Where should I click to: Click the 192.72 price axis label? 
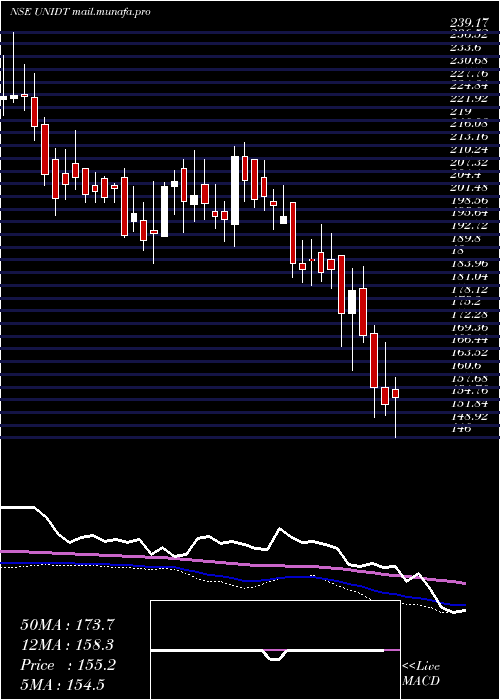[x=469, y=226]
